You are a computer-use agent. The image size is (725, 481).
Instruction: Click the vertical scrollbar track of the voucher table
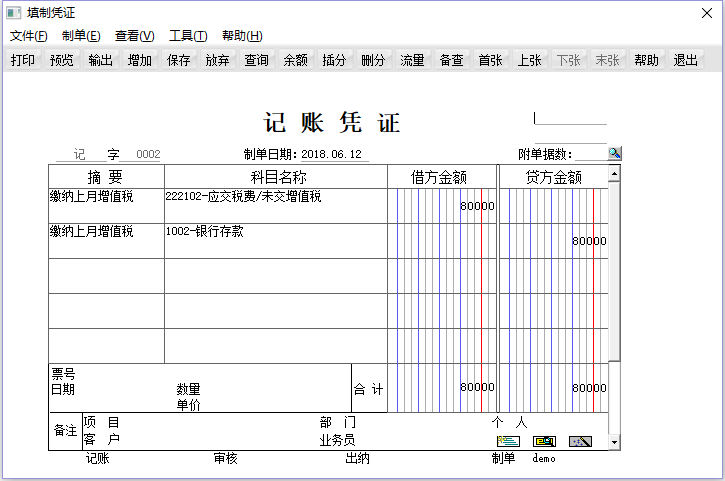[x=614, y=398]
